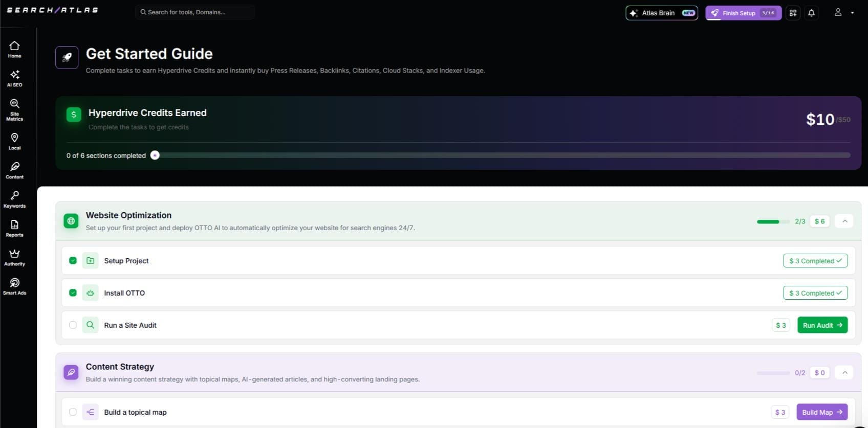
Task: Toggle the Setup Project checkbox
Action: click(x=73, y=261)
